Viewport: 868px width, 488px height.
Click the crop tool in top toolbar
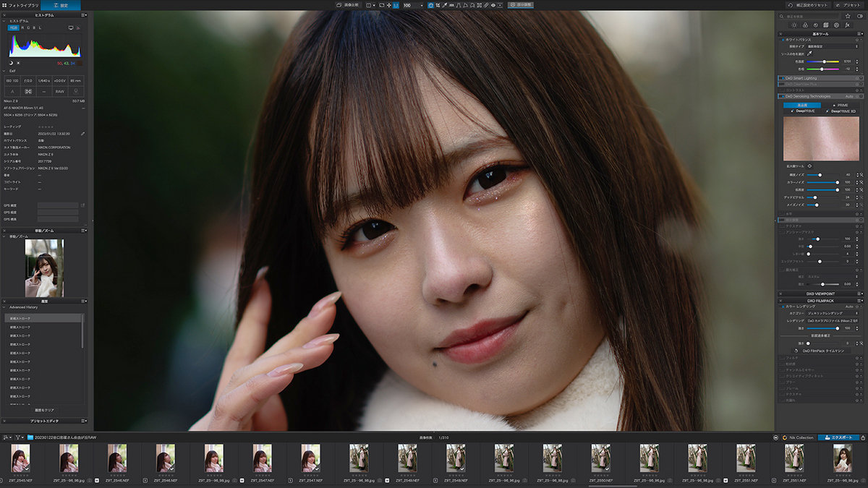(x=438, y=5)
